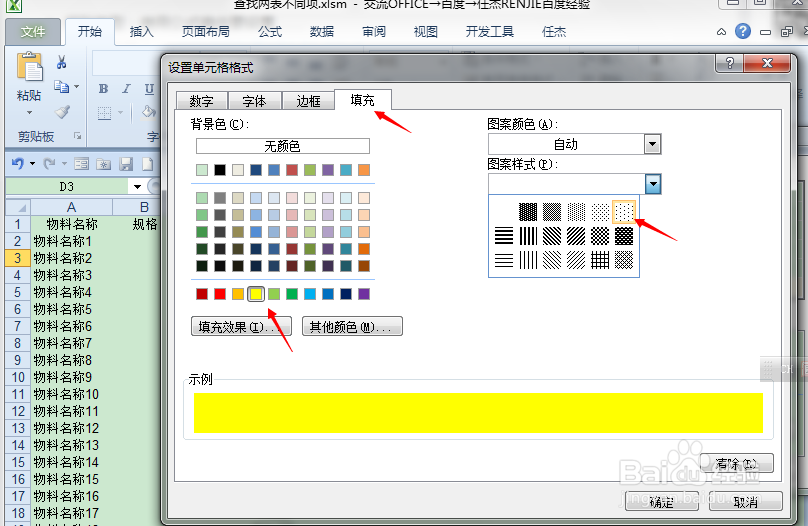Switch to the 边框 tab
The height and width of the screenshot is (526, 808).
[308, 101]
